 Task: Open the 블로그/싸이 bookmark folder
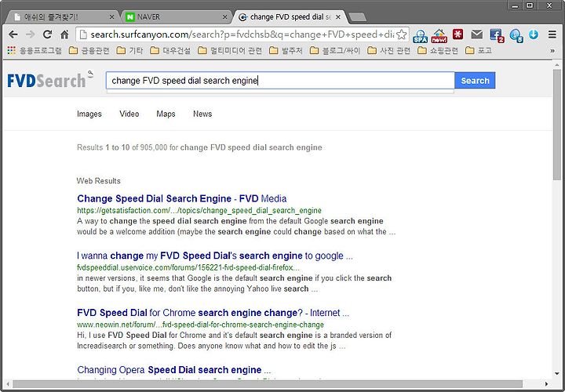[335, 51]
